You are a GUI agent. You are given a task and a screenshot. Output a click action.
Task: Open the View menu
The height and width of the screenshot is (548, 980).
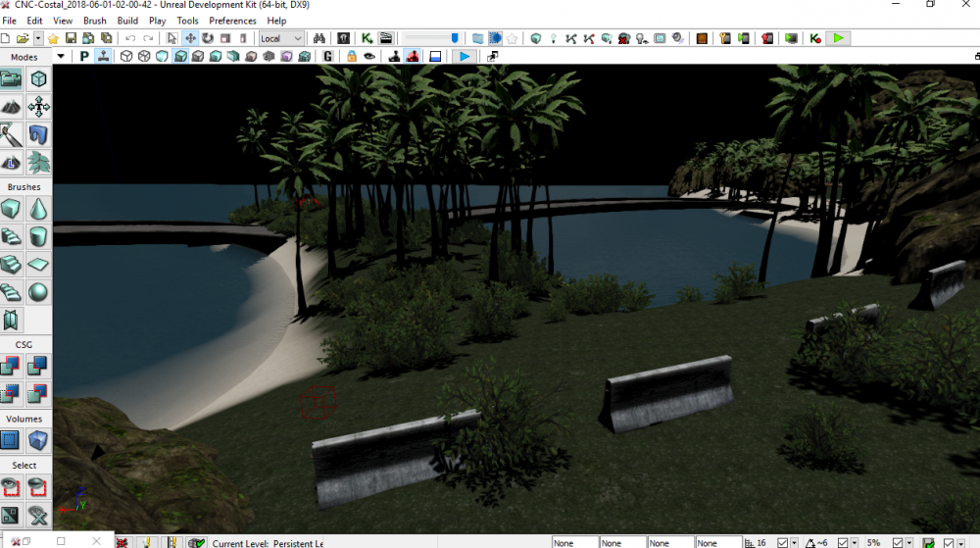pyautogui.click(x=63, y=21)
